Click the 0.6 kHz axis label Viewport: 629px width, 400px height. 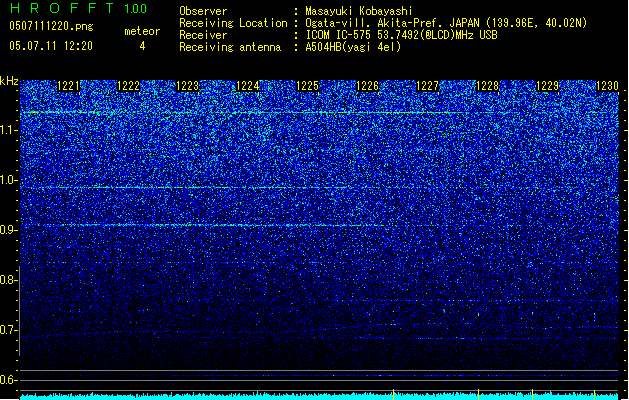click(x=8, y=380)
